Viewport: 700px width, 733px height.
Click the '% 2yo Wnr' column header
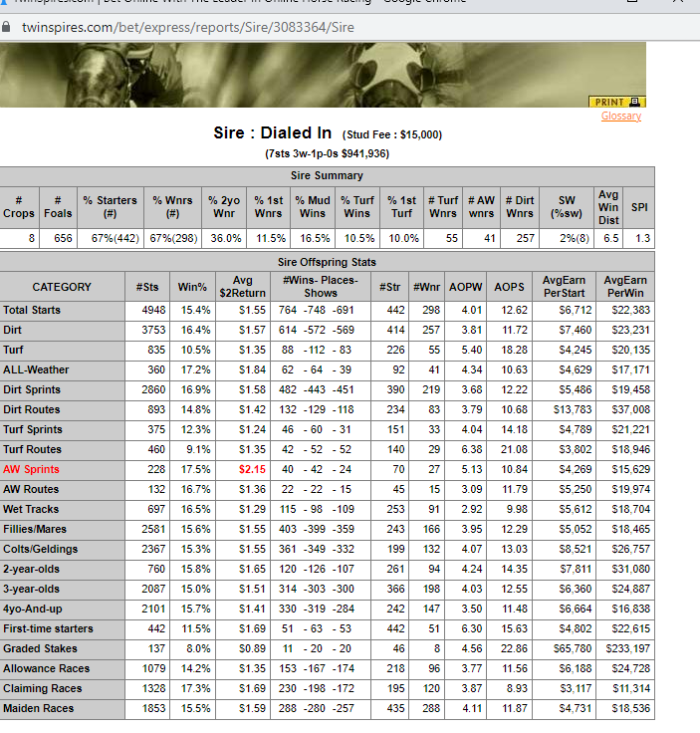[224, 207]
